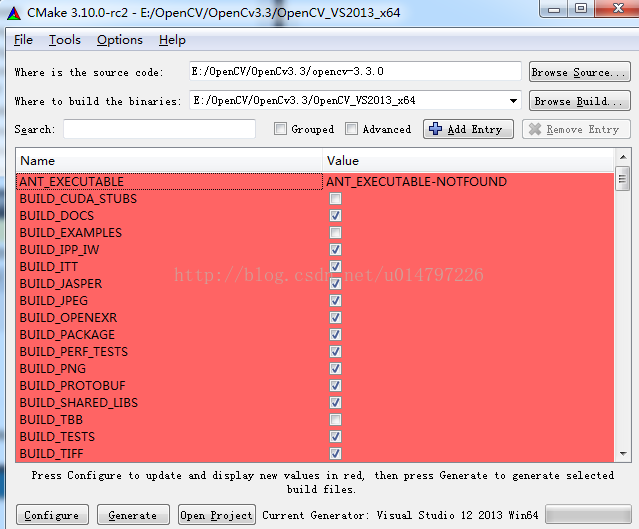Open the build binaries path dropdown

(x=513, y=101)
